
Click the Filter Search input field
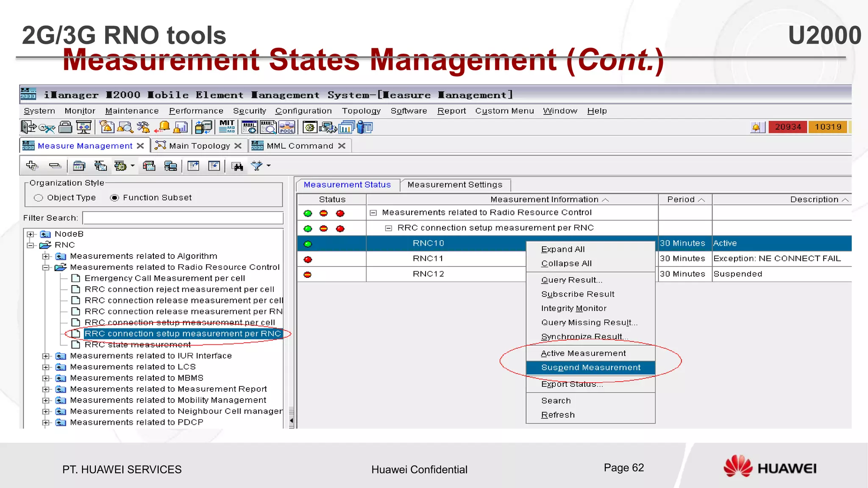[x=183, y=218]
